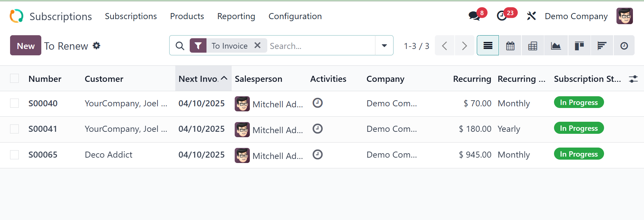The width and height of the screenshot is (644, 220).
Task: Open Configuration menu
Action: 295,16
